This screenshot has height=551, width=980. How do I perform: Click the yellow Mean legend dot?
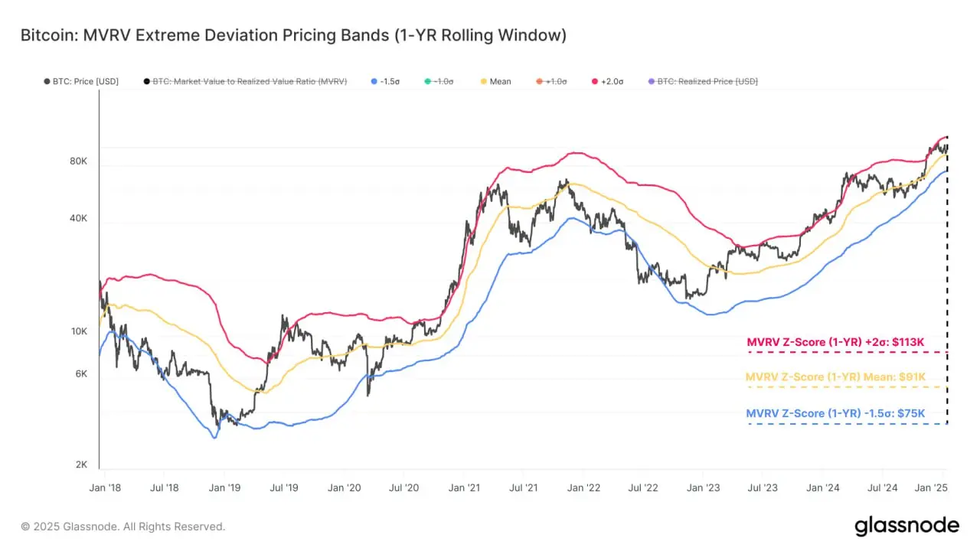coord(483,81)
